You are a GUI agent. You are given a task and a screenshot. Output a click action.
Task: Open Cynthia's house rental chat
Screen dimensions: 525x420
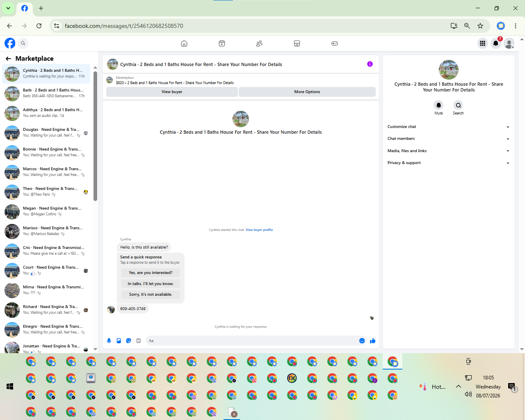tap(46, 74)
